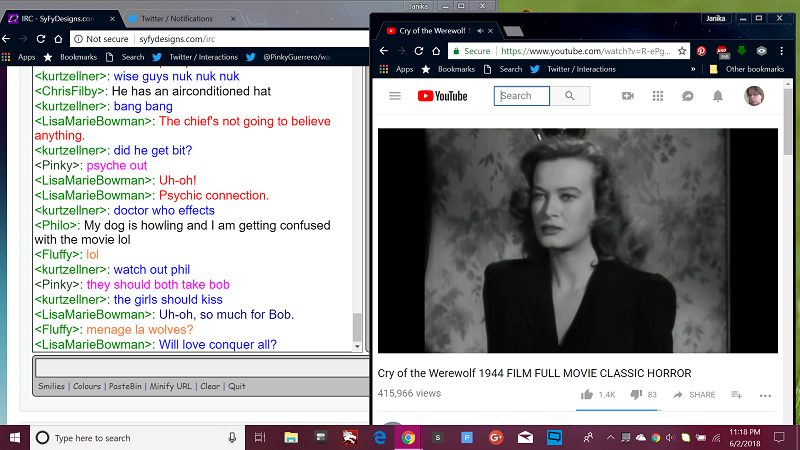The image size is (800, 450).
Task: Open the Action Center notifications icon
Action: pyautogui.click(x=779, y=438)
